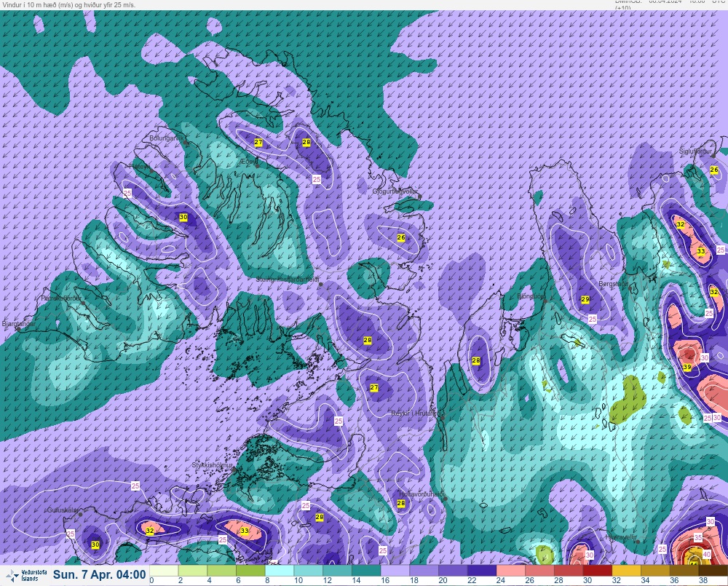Click the Bjargtangar place label
The image size is (728, 586).
click(19, 324)
